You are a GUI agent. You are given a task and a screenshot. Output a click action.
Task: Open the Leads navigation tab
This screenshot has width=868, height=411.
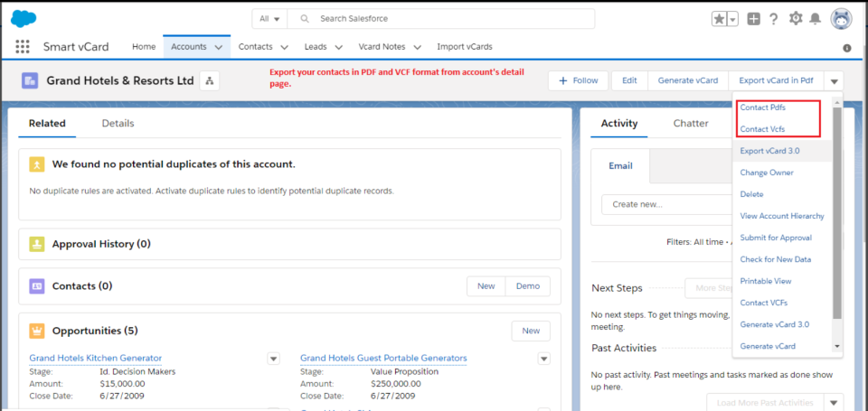coord(316,47)
